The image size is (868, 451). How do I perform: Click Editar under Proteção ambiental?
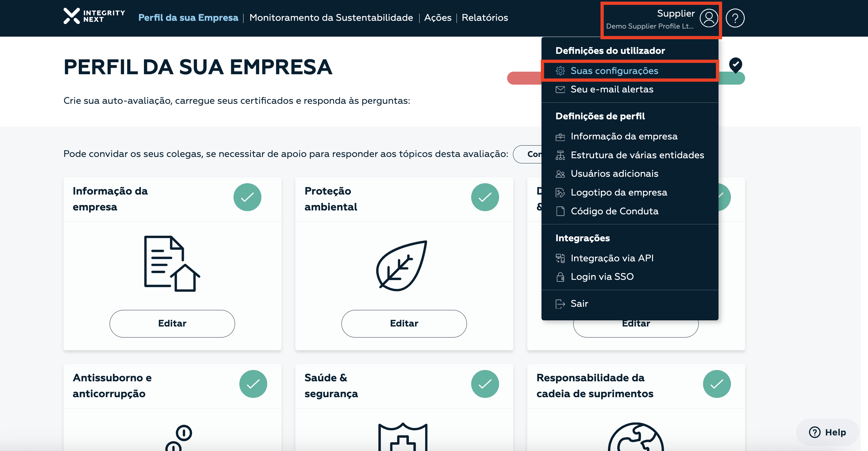pyautogui.click(x=404, y=323)
